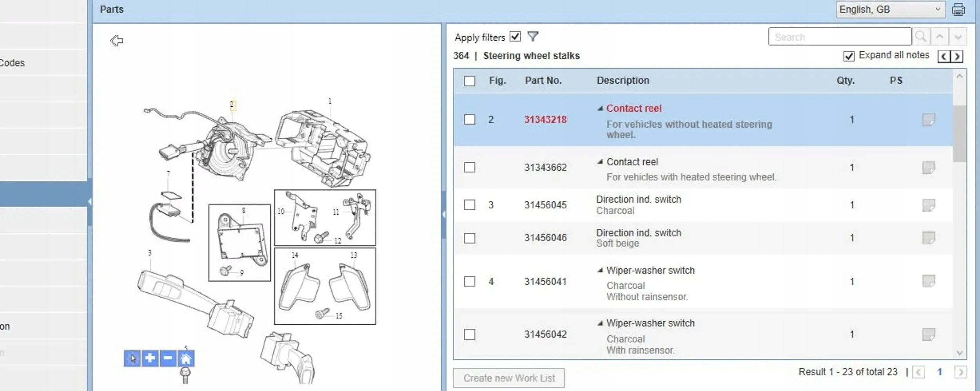
Task: Collapse Wiper-washer switch 31456041 note
Action: (x=600, y=270)
